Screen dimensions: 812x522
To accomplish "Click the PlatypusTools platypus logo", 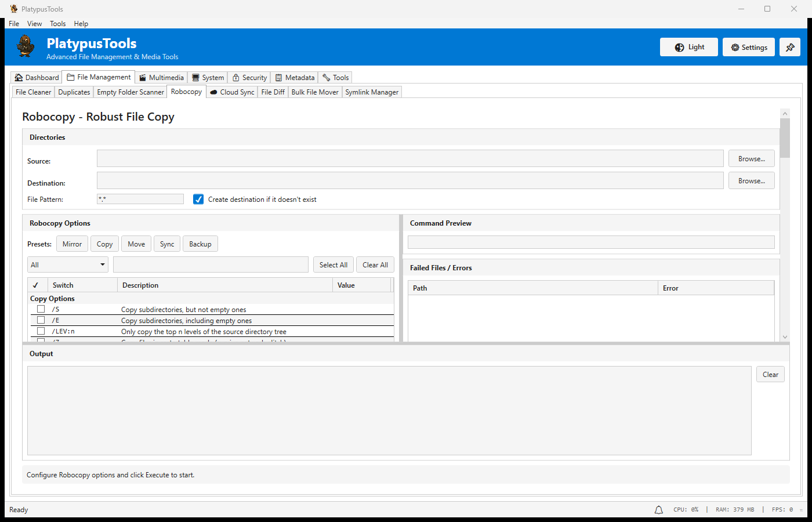I will pos(26,46).
